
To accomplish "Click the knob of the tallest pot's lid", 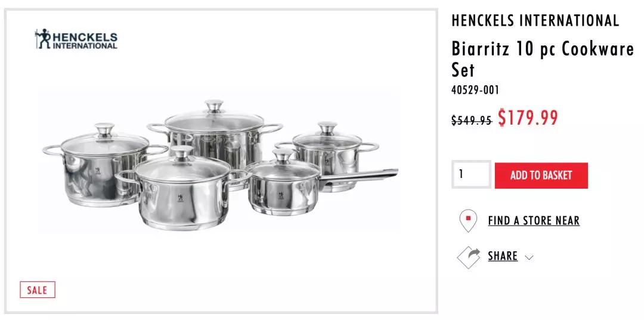I will pyautogui.click(x=214, y=105).
